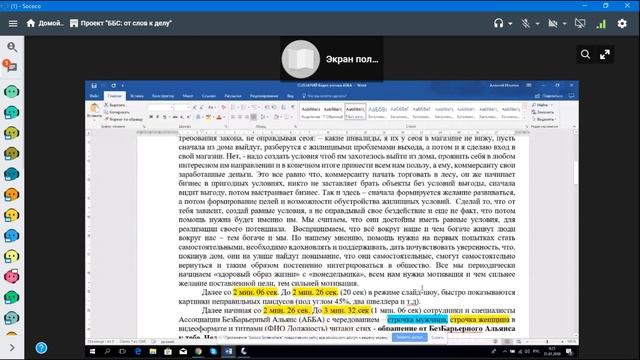The image size is (640, 360).
Task: Click the sidebar search magnifier
Action: tap(12, 47)
